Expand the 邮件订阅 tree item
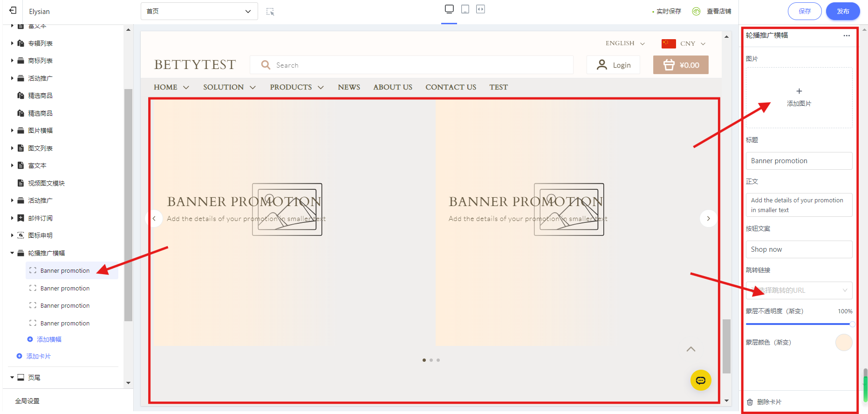868x414 pixels. [x=12, y=218]
